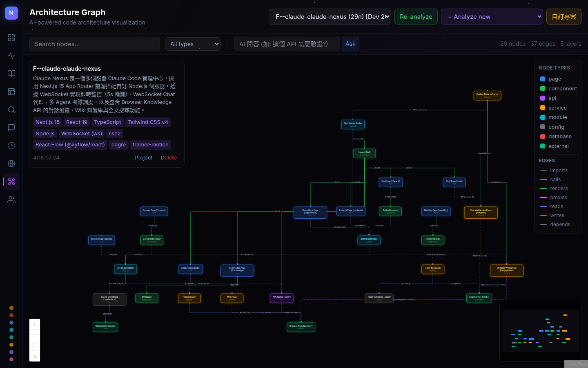This screenshot has width=588, height=368.
Task: Select the Chat WebSocket Proxy node
Action: [481, 213]
